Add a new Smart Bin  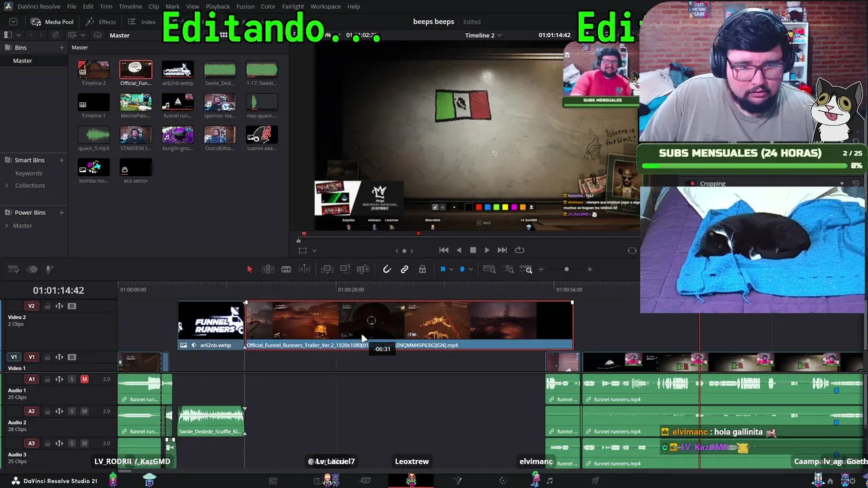tap(62, 160)
